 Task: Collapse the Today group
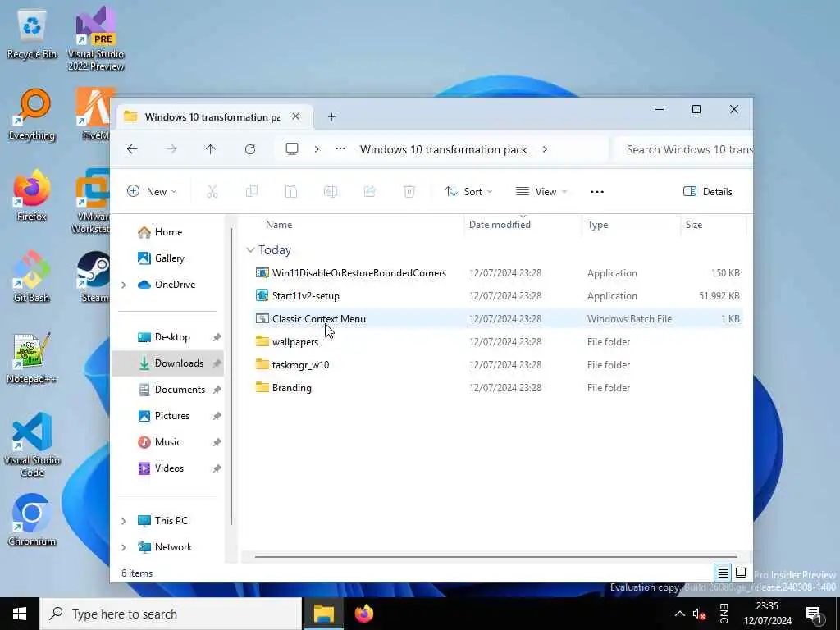pos(250,250)
